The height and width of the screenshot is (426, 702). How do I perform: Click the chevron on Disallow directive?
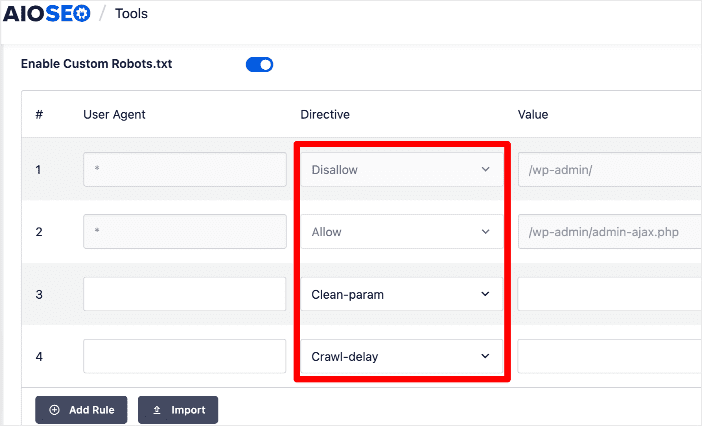(x=485, y=170)
